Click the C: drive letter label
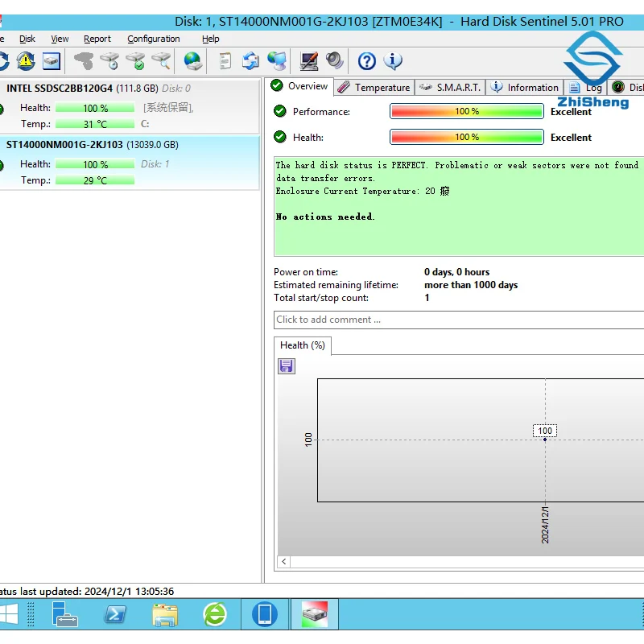 (x=145, y=124)
